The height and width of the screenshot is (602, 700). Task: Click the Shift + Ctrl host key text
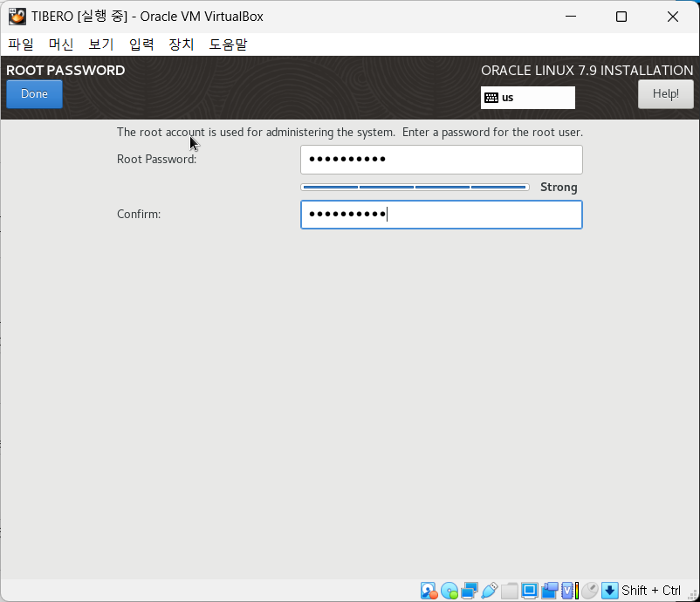click(x=651, y=591)
